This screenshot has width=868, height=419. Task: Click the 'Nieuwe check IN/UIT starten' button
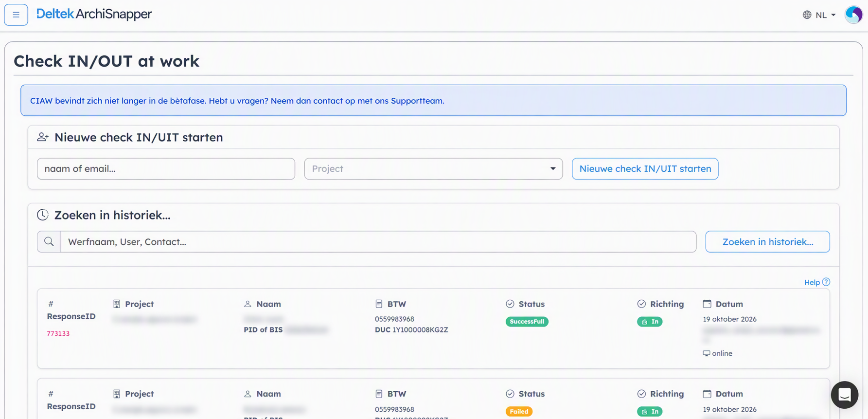645,169
